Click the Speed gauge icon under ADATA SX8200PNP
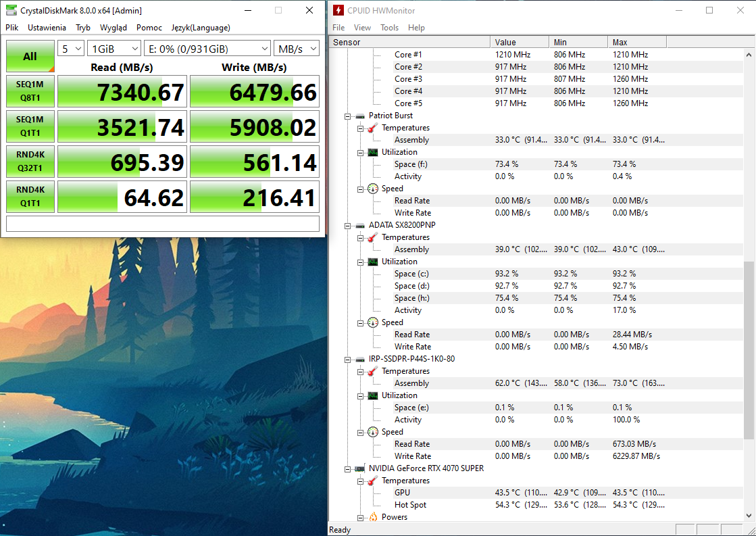Image resolution: width=756 pixels, height=536 pixels. click(373, 322)
